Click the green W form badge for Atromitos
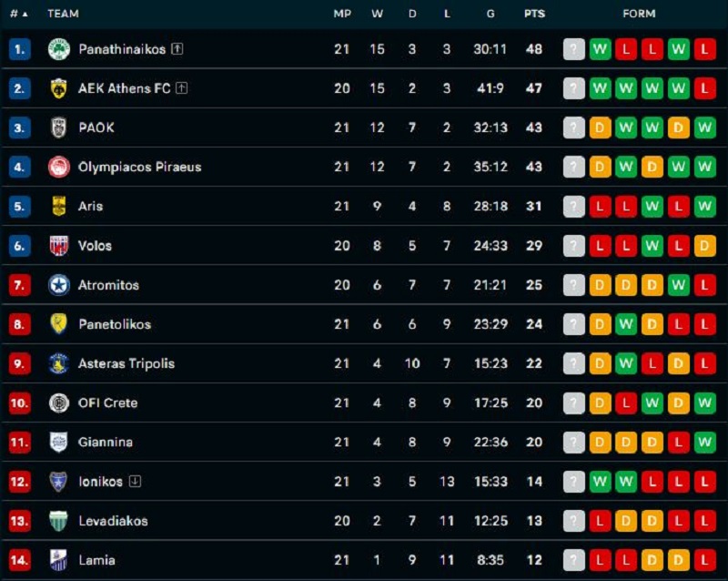Viewport: 728px width, 581px height. [679, 285]
